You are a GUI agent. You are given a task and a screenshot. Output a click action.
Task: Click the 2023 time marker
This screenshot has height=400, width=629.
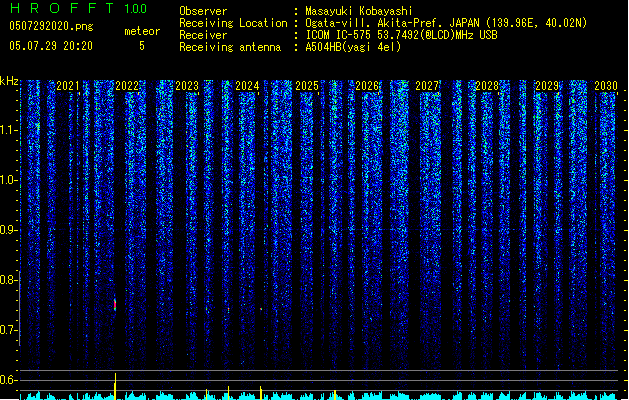(x=187, y=86)
